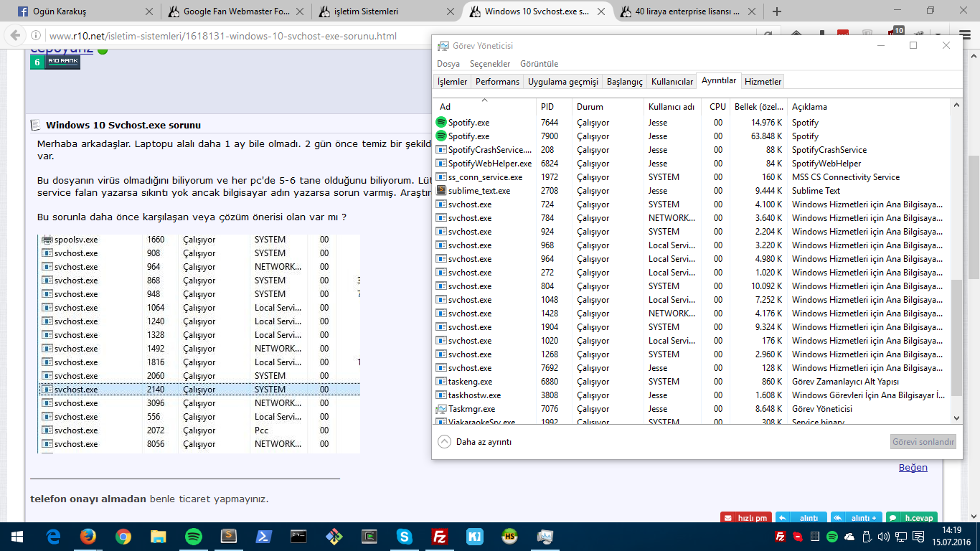Viewport: 980px width, 551px height.
Task: Switch to the Başlangıç tab
Action: coord(624,82)
